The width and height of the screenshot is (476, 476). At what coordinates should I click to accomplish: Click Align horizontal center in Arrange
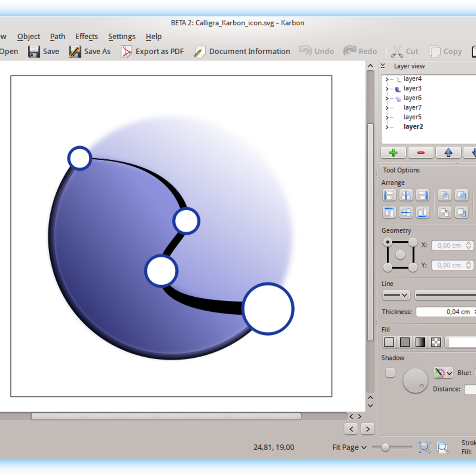coord(406,195)
